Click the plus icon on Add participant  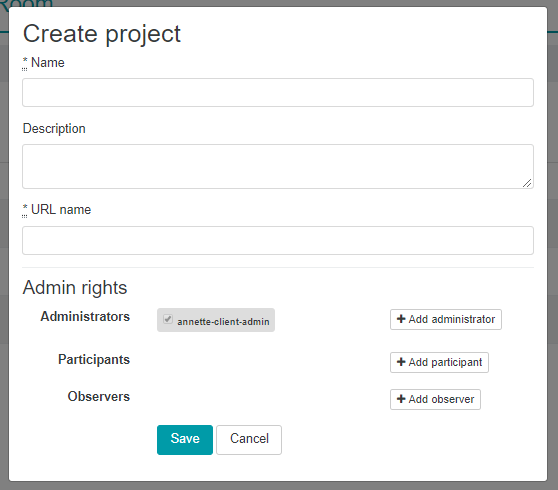point(401,362)
